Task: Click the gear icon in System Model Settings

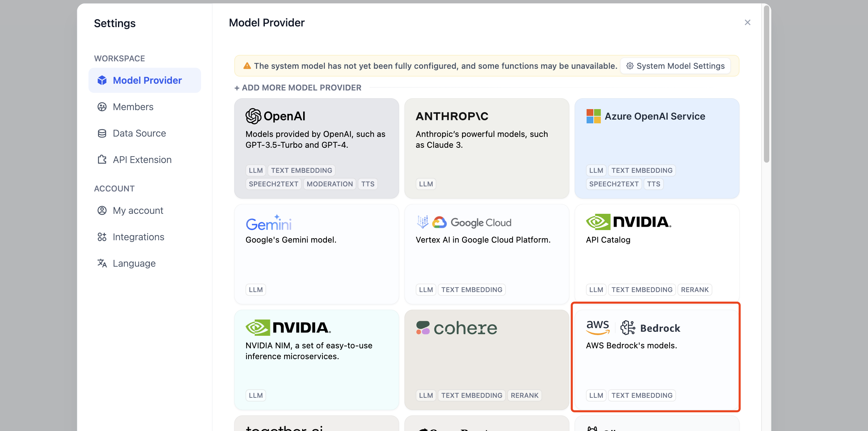Action: tap(630, 66)
